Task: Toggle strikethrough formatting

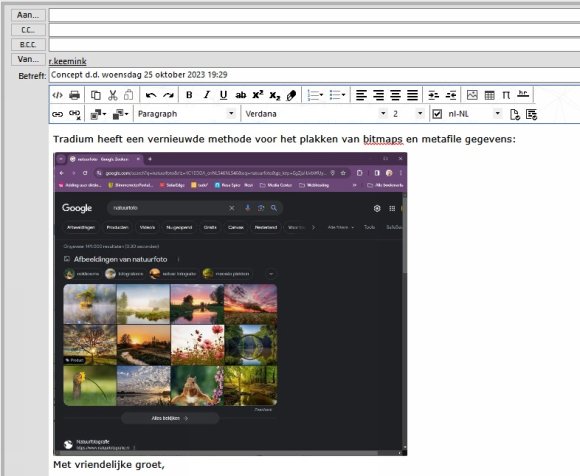Action: pos(240,95)
